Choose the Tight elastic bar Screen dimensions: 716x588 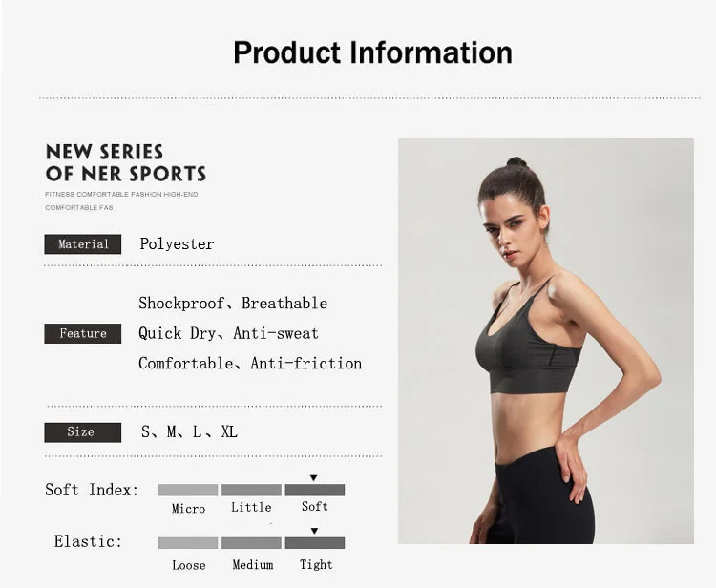pos(315,543)
